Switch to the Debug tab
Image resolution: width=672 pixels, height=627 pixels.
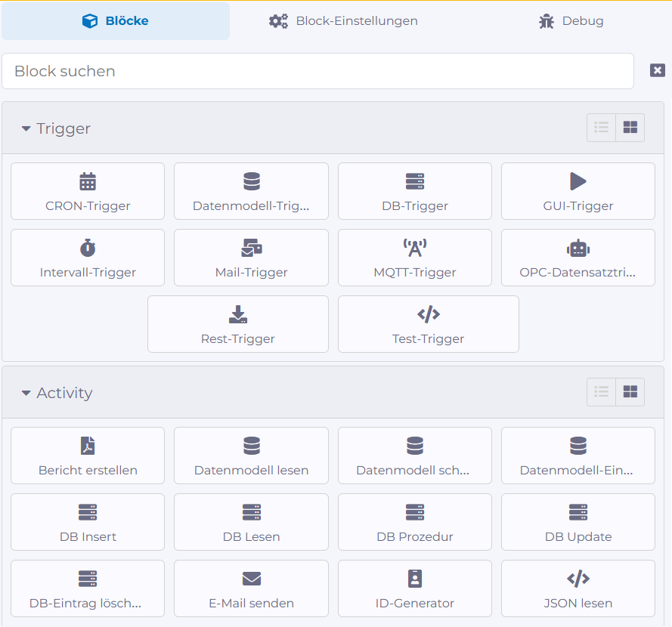[571, 21]
